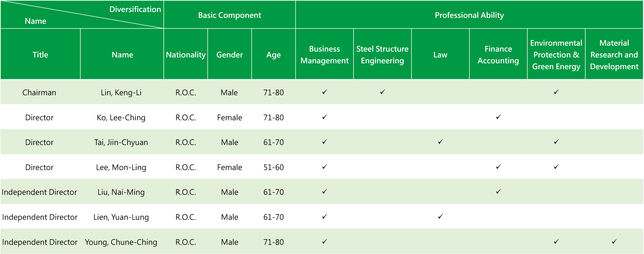Select the Professional Ability header cell
The image size is (644, 254).
[469, 15]
